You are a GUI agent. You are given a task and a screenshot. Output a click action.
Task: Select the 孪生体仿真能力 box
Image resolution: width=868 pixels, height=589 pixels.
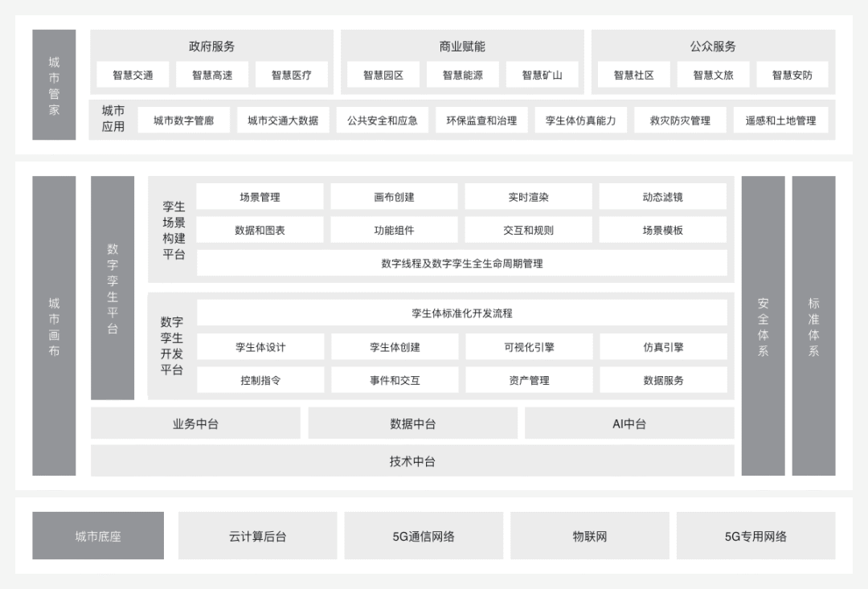[x=581, y=120]
